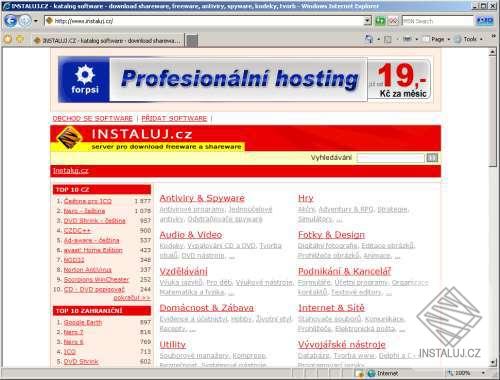
Task: Open the Antiviry & Spyware category link
Action: click(x=202, y=198)
